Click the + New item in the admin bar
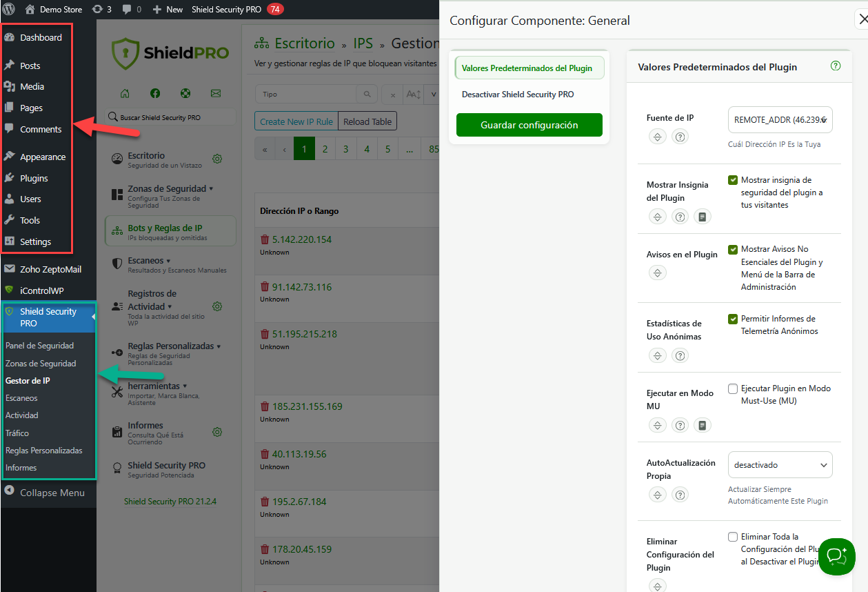This screenshot has height=592, width=868. point(168,10)
